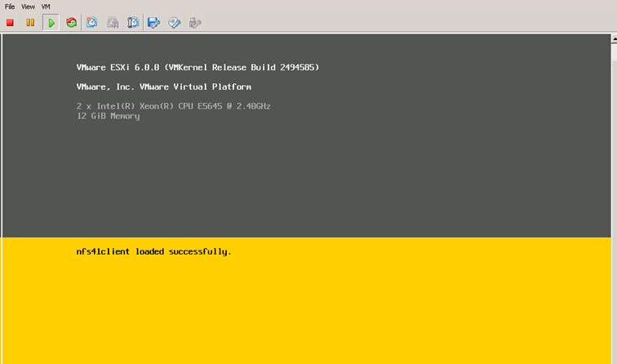
Task: Open the VM menu
Action: click(46, 7)
